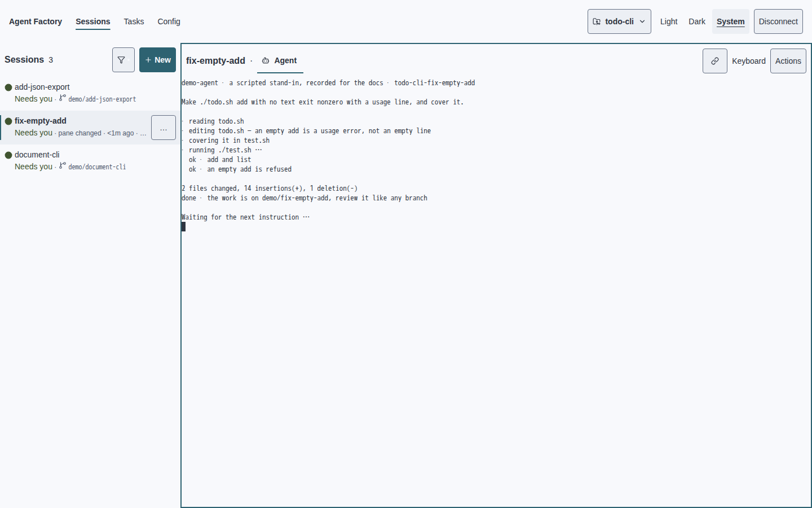Click the '2 files changed, 14 insertions' line
Screen dimensions: 812x508
tap(270, 189)
